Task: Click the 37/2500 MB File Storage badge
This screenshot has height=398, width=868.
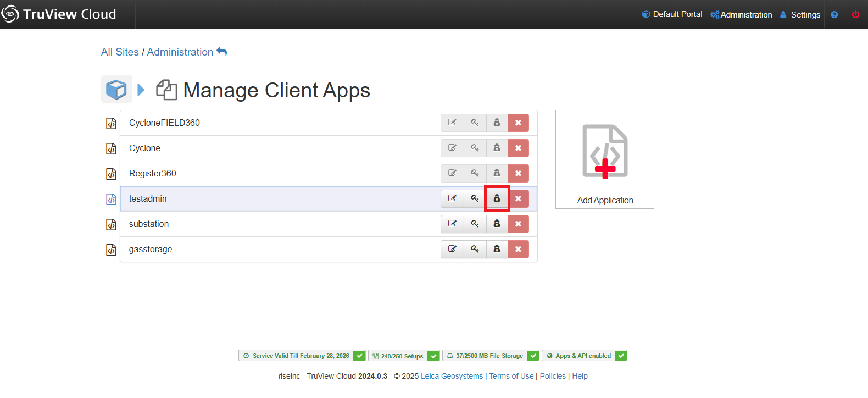Action: (x=491, y=356)
